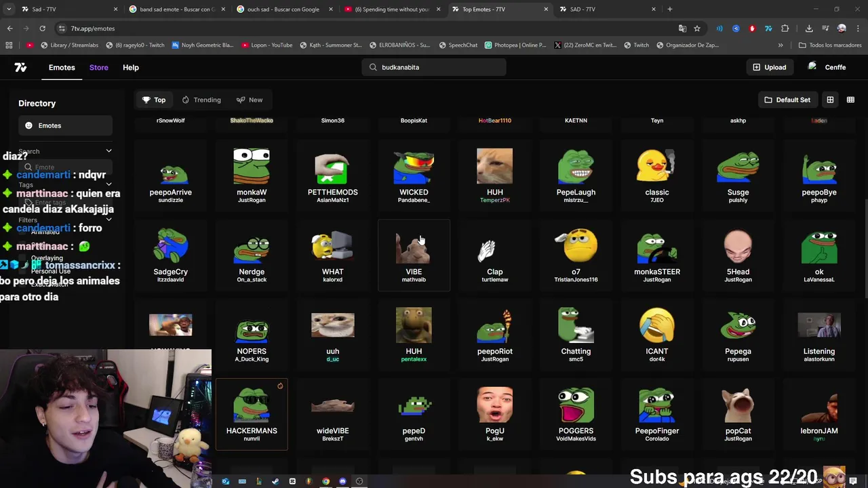
Task: Switch to the 'band sad emote' Google tab
Action: (x=176, y=9)
